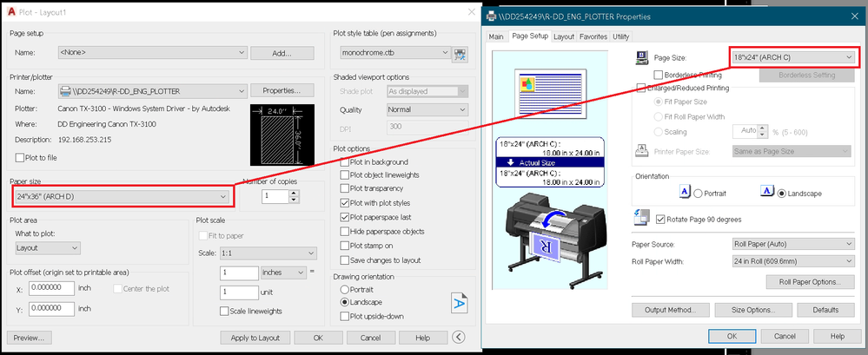
Task: Open the Favorites tab
Action: [x=593, y=36]
